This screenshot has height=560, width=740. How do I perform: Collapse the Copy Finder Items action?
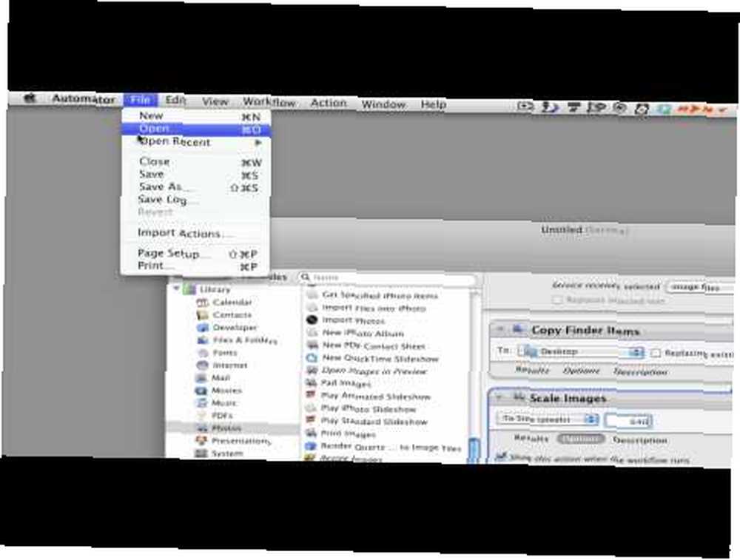pos(501,329)
